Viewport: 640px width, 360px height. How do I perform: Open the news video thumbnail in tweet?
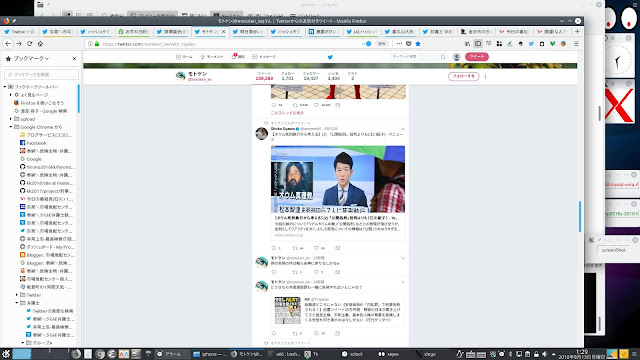pyautogui.click(x=338, y=179)
